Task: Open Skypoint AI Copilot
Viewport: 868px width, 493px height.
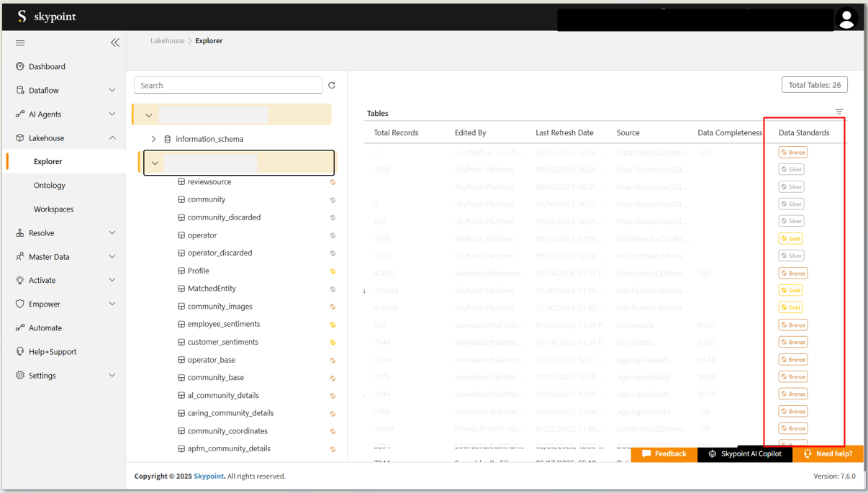Action: coord(745,454)
